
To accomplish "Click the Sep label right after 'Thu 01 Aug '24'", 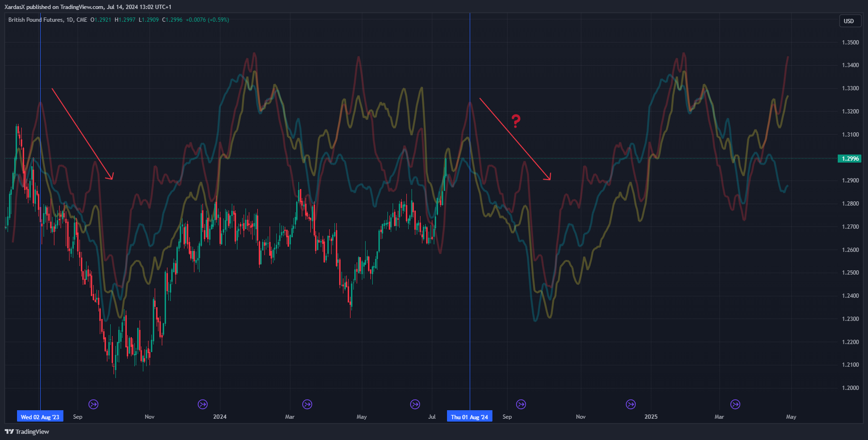I will [507, 417].
